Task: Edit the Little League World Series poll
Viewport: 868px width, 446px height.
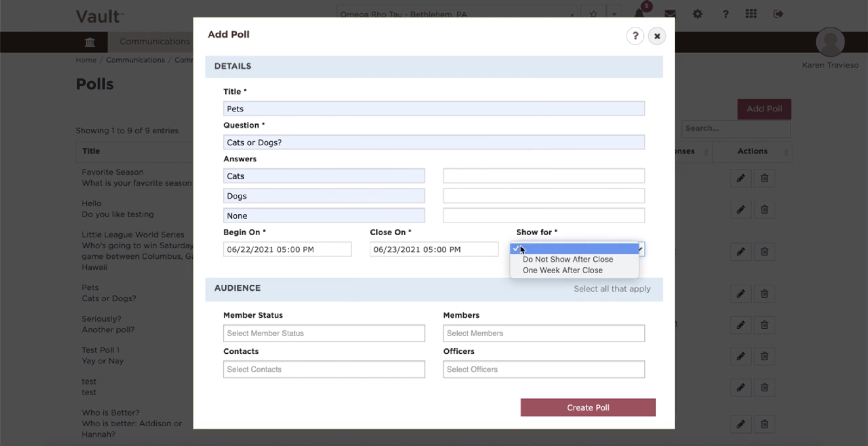Action: pos(741,251)
